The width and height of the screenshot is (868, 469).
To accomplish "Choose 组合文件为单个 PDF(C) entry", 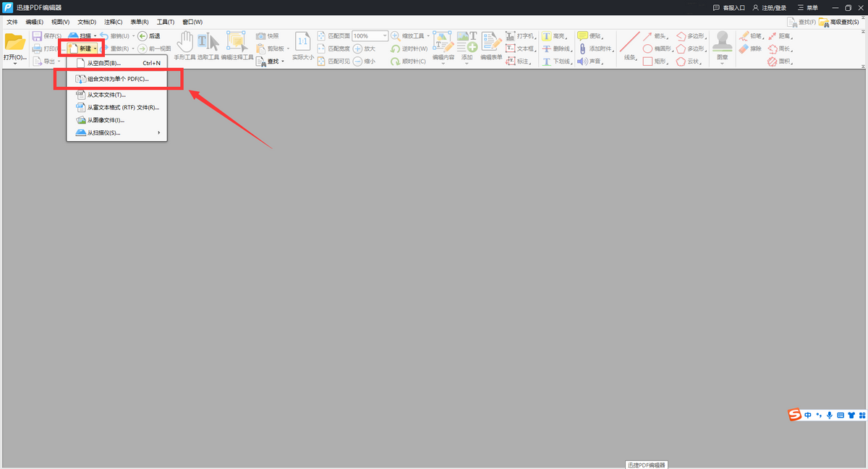I will (x=117, y=78).
